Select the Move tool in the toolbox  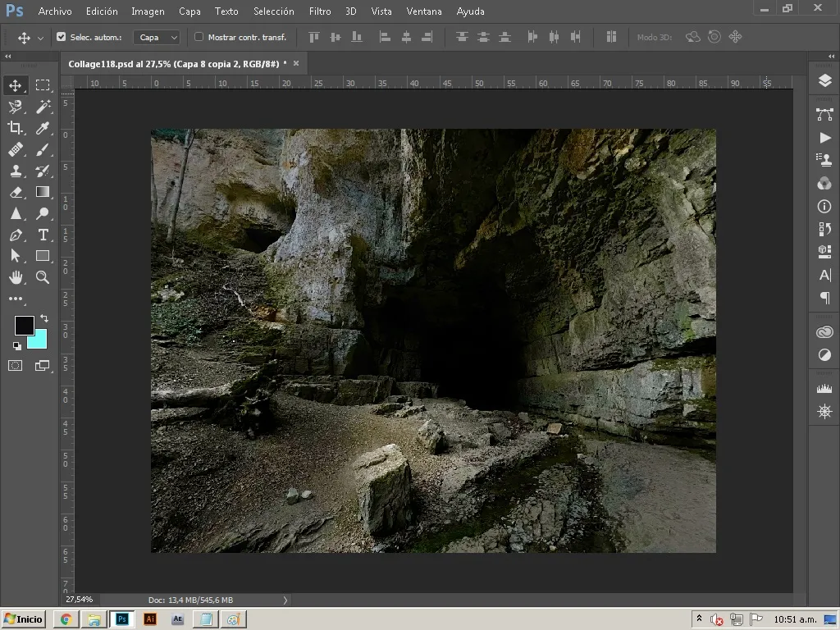point(15,85)
